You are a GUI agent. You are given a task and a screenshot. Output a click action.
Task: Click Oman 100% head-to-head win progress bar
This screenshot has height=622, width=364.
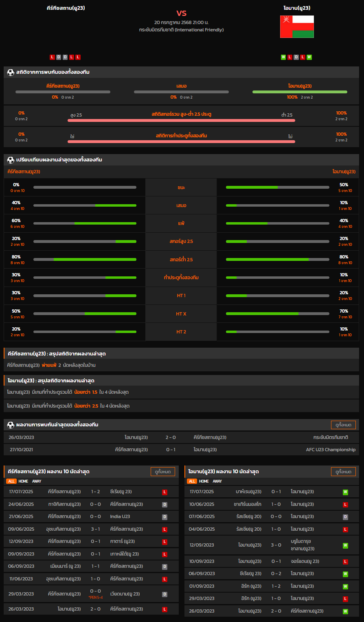click(x=300, y=92)
